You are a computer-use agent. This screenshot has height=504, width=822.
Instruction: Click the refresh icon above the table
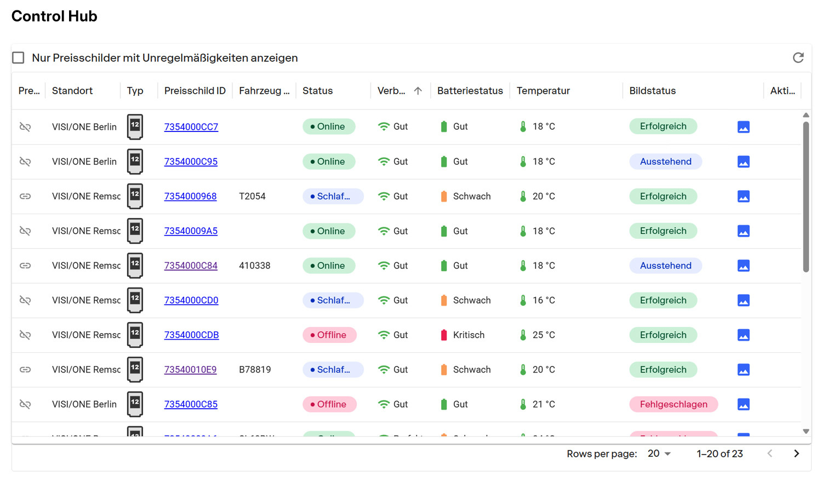coord(798,58)
